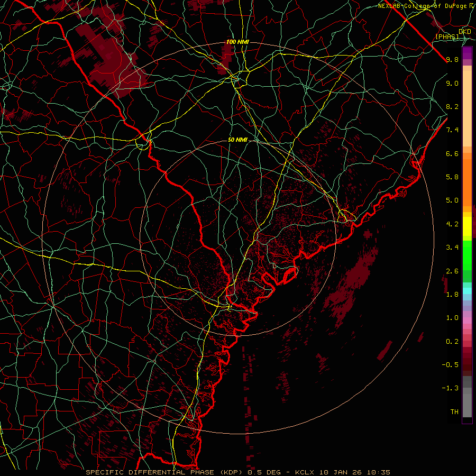476x476 pixels.
Task: Click the 0.2 legend value
Action: click(x=452, y=342)
